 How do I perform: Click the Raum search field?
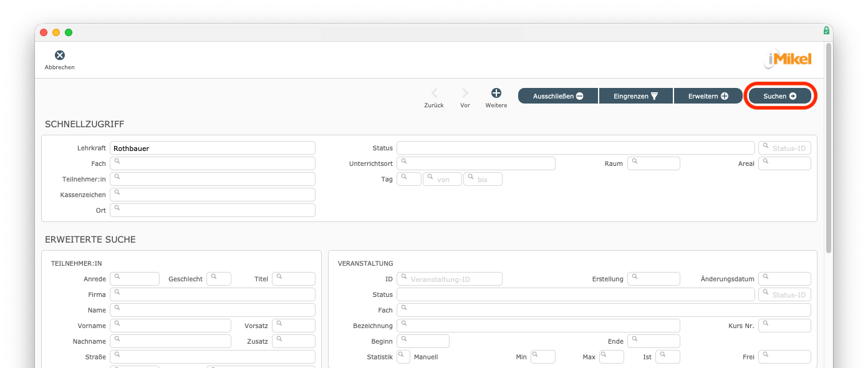click(x=653, y=163)
